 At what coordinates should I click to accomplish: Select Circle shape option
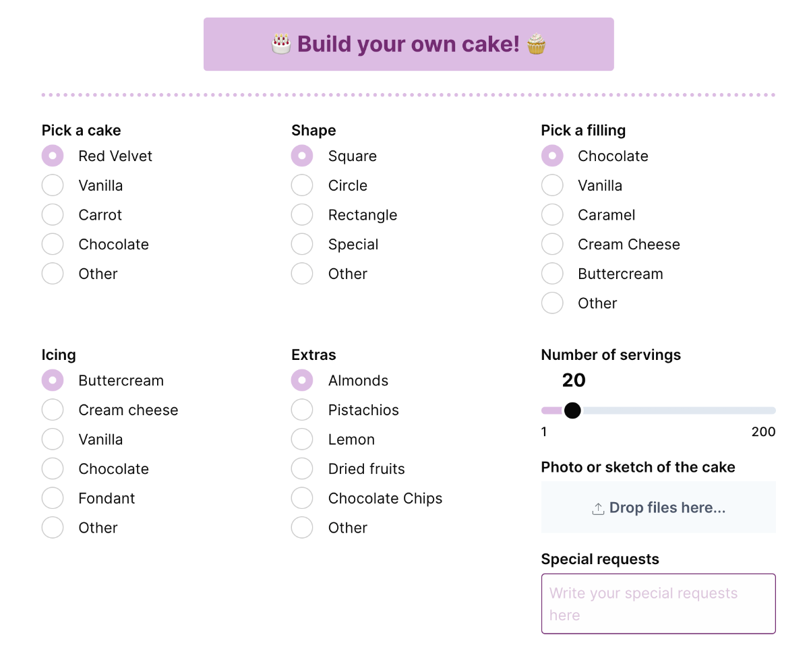click(x=302, y=185)
